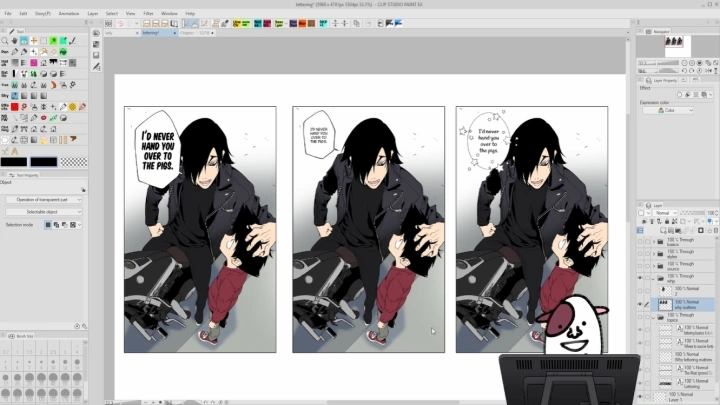This screenshot has width=720, height=405.
Task: Open the Layer menu
Action: [x=93, y=14]
